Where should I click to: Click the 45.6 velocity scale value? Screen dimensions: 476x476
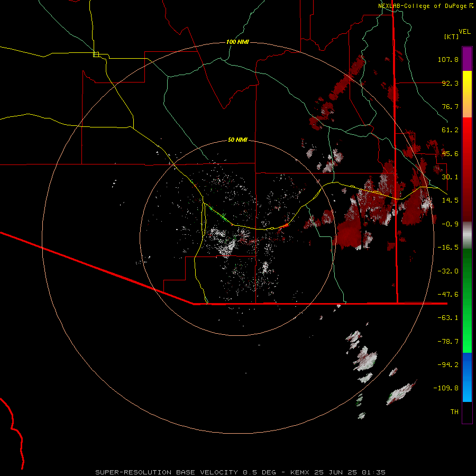[450, 153]
